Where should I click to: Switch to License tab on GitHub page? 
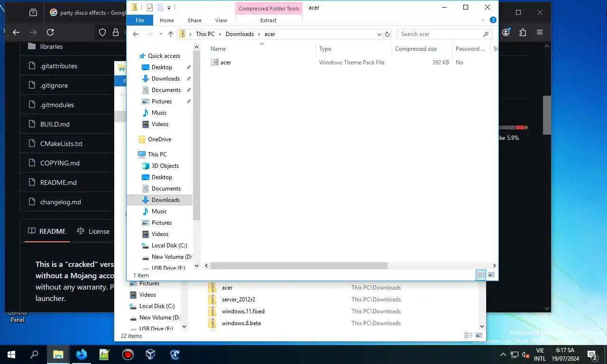coord(93,231)
